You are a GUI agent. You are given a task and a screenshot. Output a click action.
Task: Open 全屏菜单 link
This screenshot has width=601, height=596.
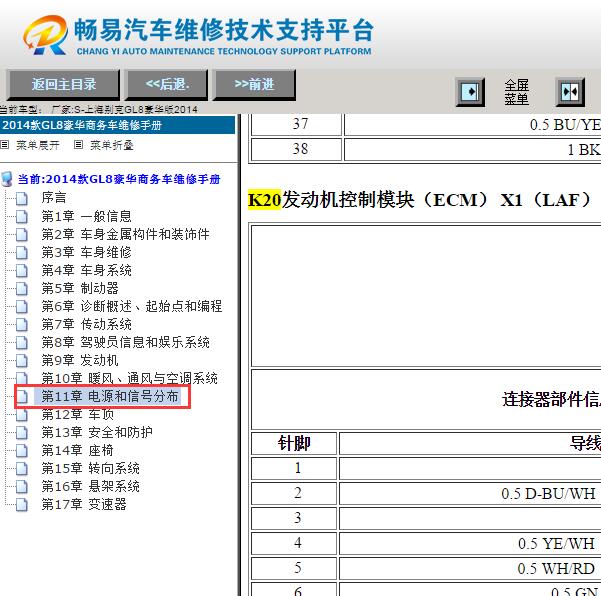point(516,92)
